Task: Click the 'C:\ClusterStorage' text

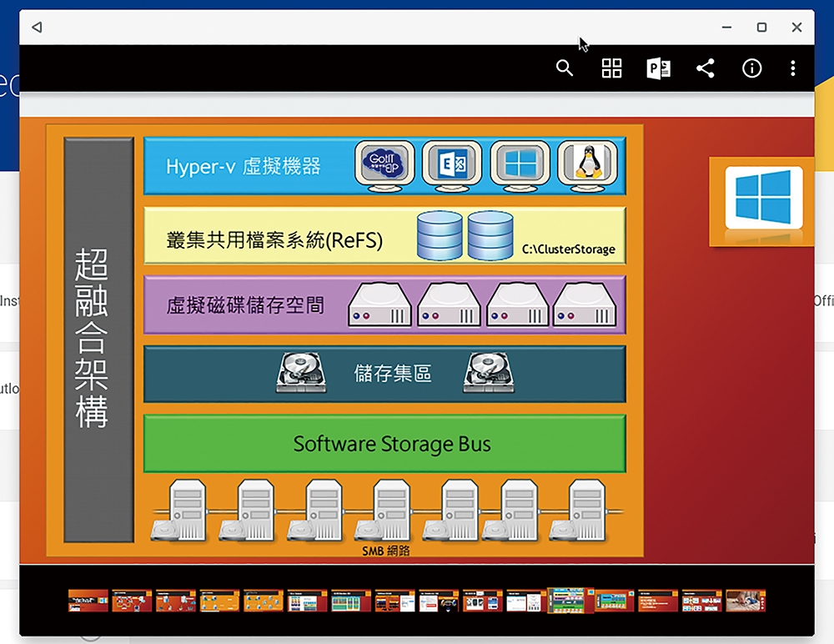Action: (x=568, y=249)
